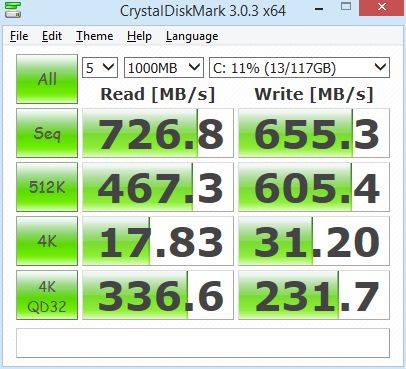Expand the C: drive selection dropdown
This screenshot has height=369, width=406.
[299, 68]
